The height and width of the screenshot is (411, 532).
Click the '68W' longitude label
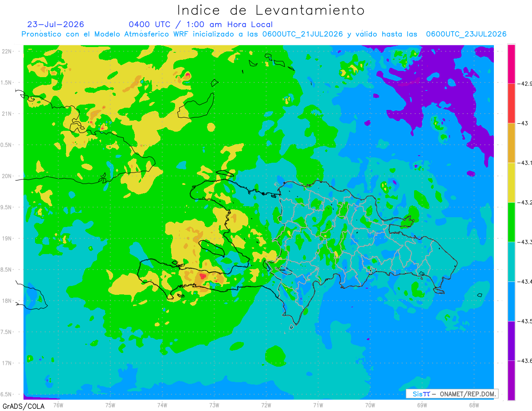point(473,405)
